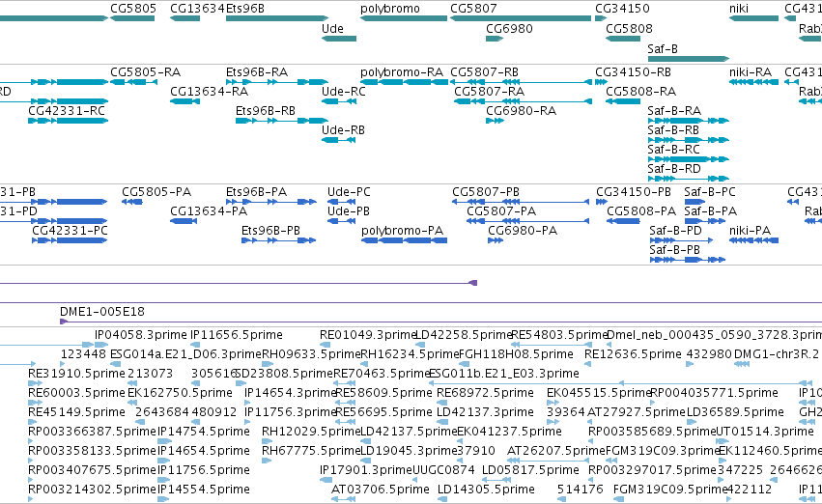Click CDS Ets96B-PB label
This screenshot has width=822, height=504.
coord(270,231)
